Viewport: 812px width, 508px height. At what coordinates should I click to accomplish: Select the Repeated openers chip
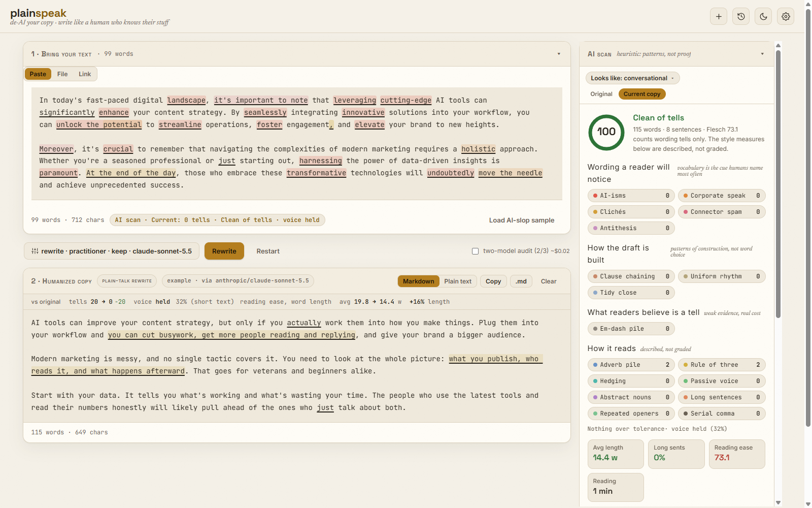coord(631,414)
